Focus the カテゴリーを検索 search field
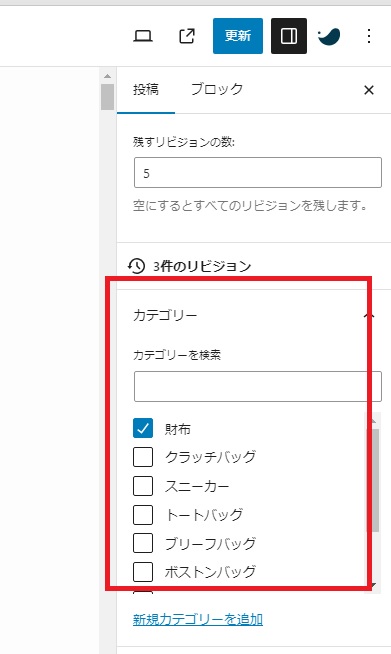This screenshot has width=391, height=654. (x=257, y=386)
